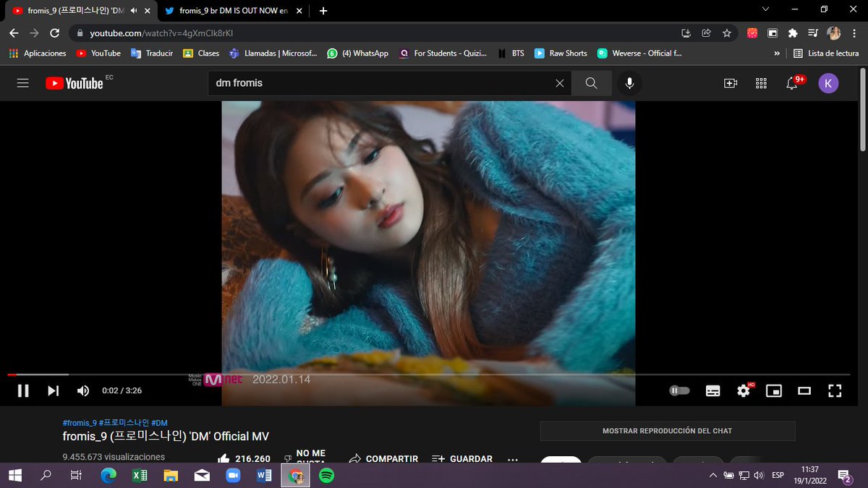This screenshot has height=488, width=868.
Task: Enter full screen mode
Action: (835, 390)
